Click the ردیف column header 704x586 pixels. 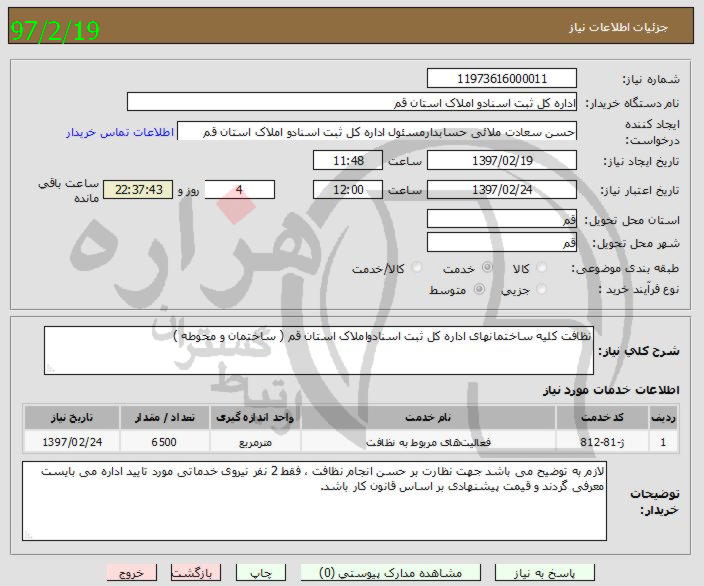(x=663, y=417)
